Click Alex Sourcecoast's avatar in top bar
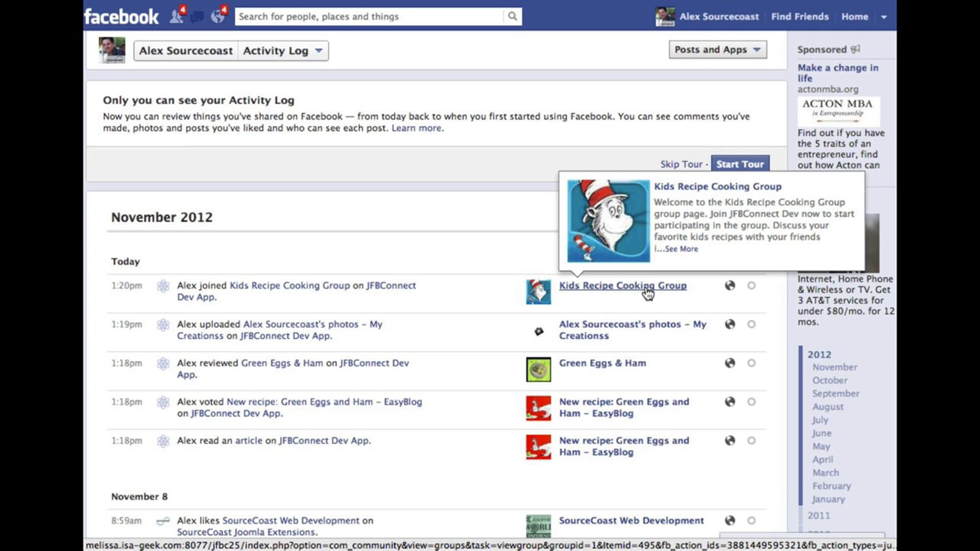980x551 pixels. pyautogui.click(x=665, y=17)
